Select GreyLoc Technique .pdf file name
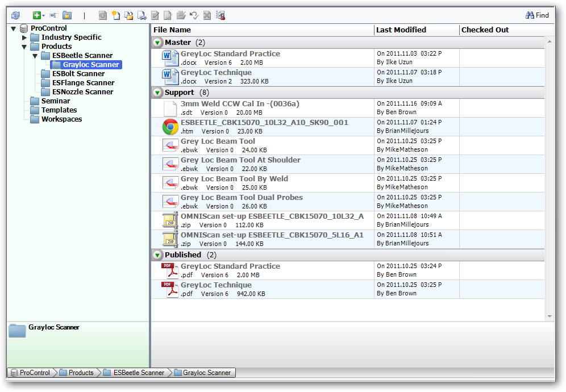Screen dimensions: 566x392 point(216,285)
